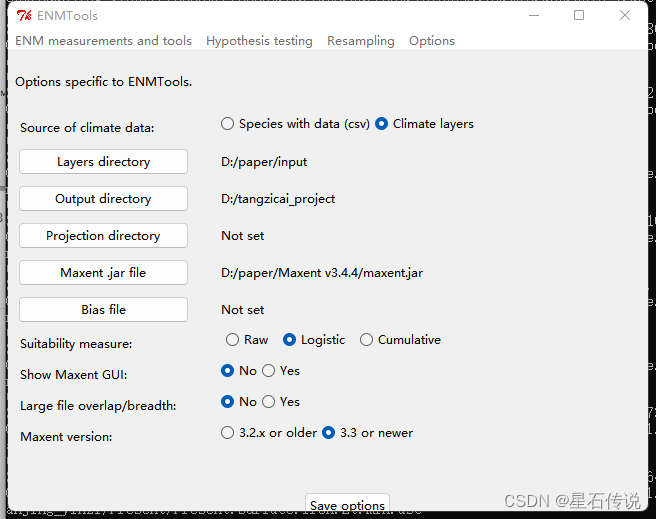Click the ENMTools Tk feather title icon

(24, 15)
